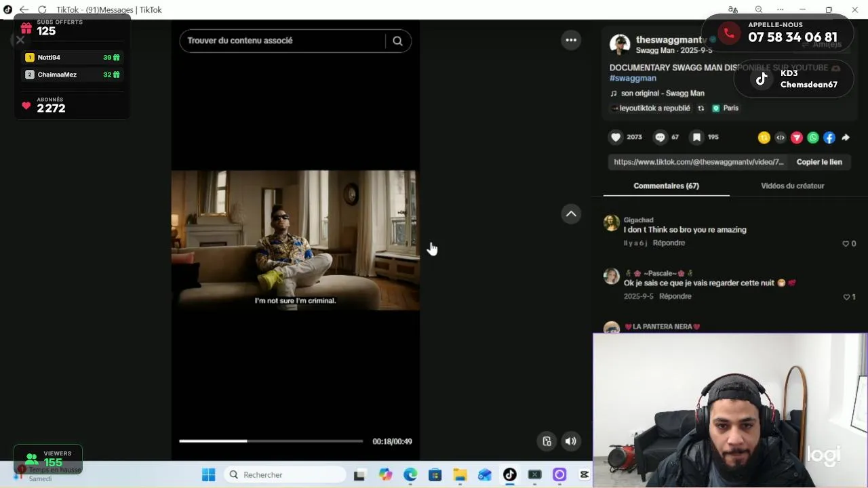
Task: Like the video with the heart icon
Action: point(616,137)
